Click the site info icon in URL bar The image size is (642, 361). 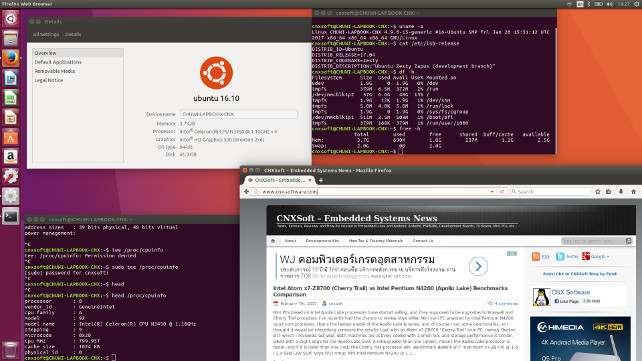(256, 192)
